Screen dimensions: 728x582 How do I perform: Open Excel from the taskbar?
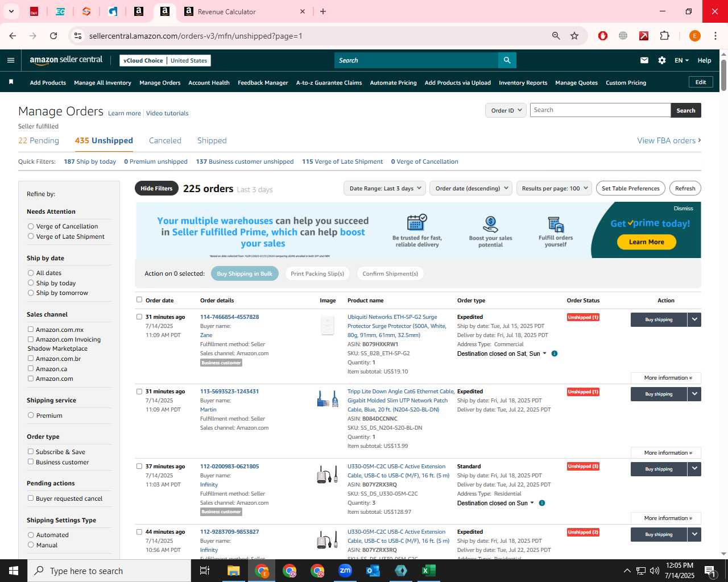click(x=428, y=571)
